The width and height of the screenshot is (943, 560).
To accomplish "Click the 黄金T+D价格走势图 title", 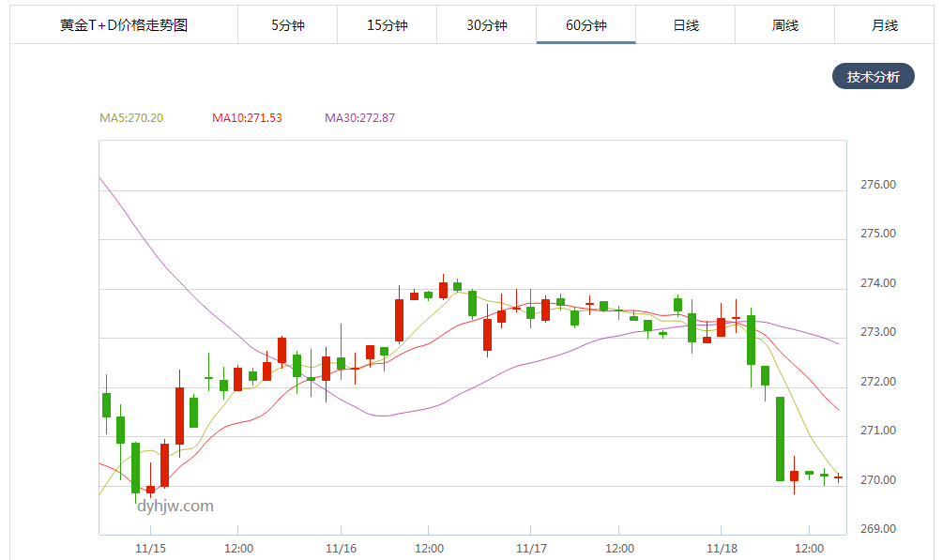I will point(124,25).
